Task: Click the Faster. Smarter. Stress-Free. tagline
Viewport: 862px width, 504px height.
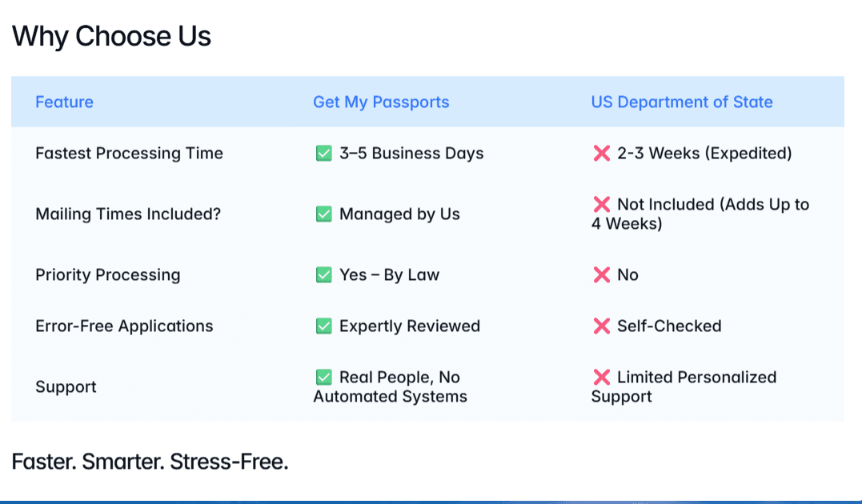Action: coord(150,462)
